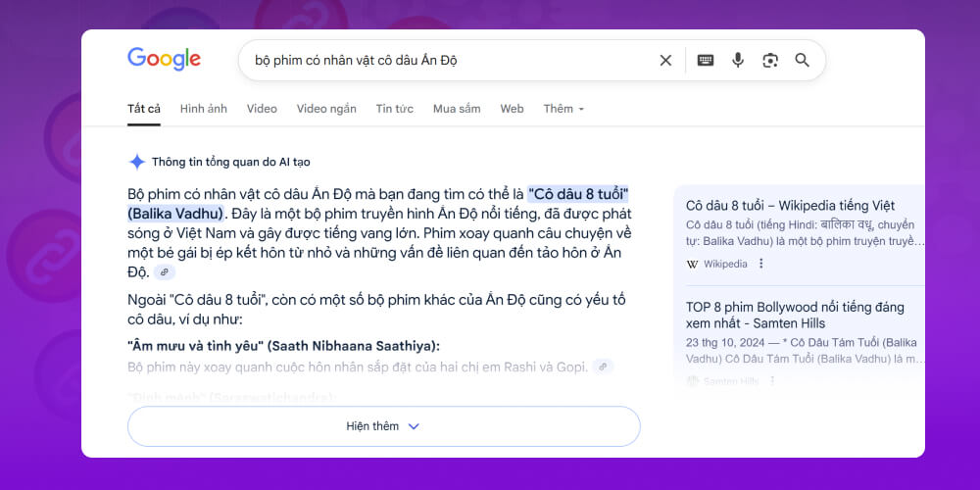Click the AI overview sparkle icon
The width and height of the screenshot is (980, 490).
click(x=137, y=162)
